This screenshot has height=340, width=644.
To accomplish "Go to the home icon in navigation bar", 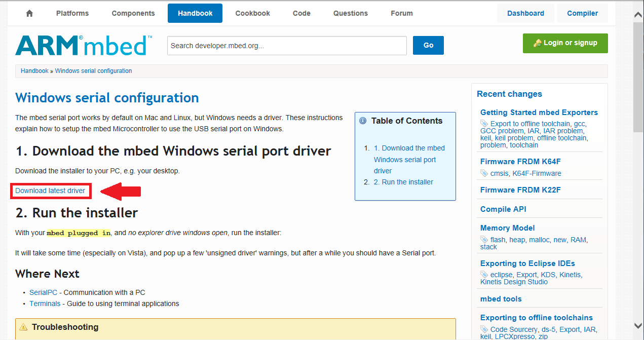I will click(x=29, y=14).
